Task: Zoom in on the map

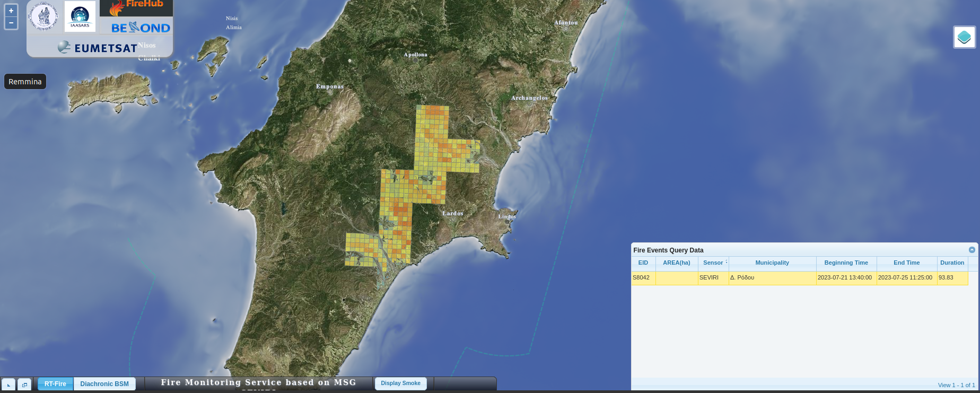Action: pos(11,11)
